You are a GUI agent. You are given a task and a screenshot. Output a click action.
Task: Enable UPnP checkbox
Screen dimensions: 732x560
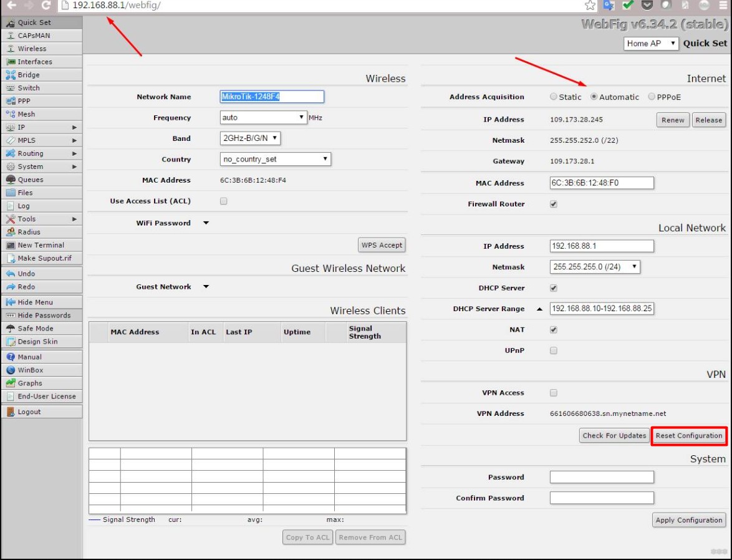point(553,350)
